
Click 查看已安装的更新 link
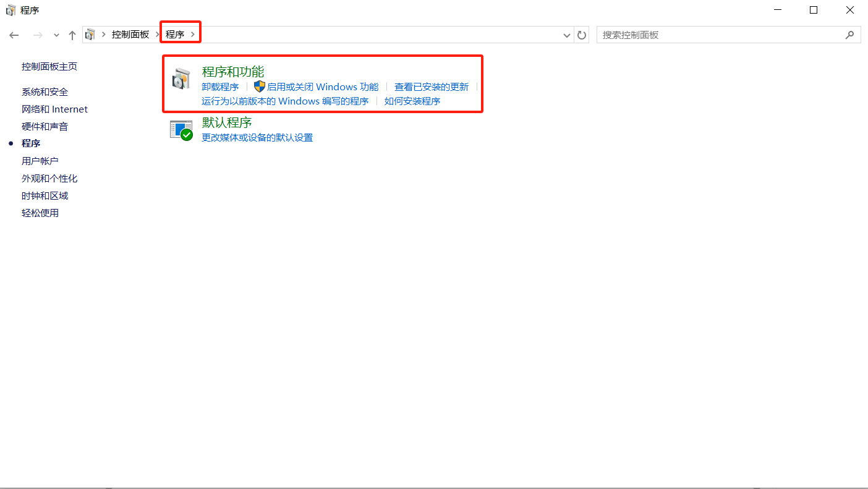point(432,87)
